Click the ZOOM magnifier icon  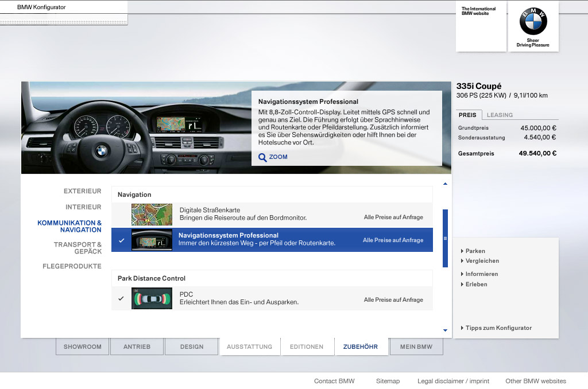point(262,157)
